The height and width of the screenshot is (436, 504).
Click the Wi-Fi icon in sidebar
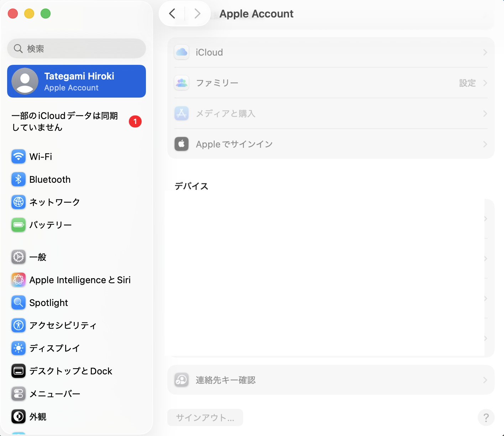pyautogui.click(x=19, y=156)
